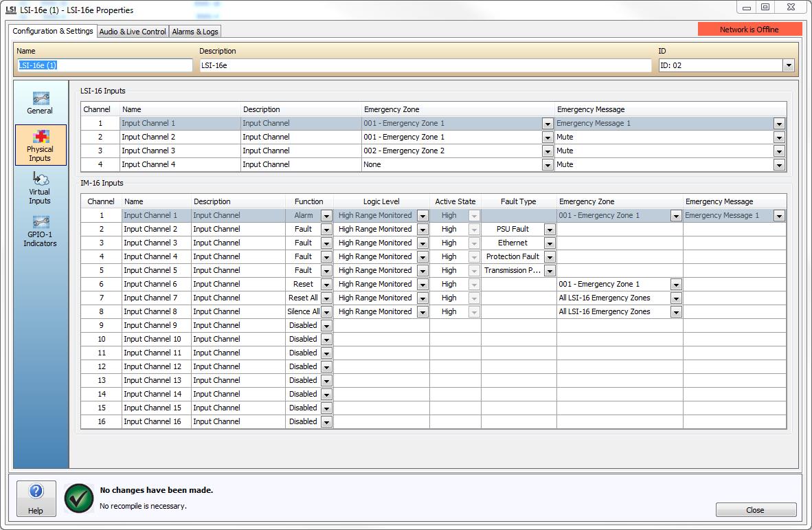This screenshot has height=530, width=812.
Task: Select IM-16 channel number 12 cell
Action: point(102,366)
